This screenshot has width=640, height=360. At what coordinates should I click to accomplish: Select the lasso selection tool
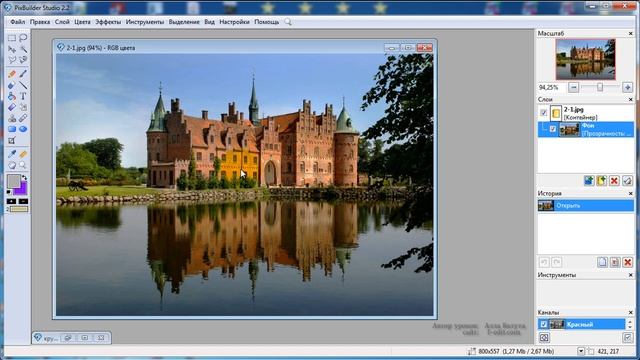(x=23, y=38)
